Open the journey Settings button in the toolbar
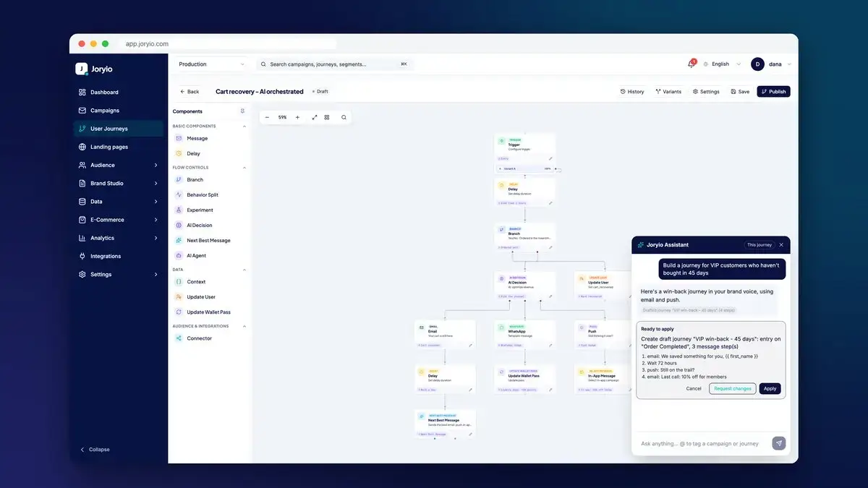 (x=706, y=92)
